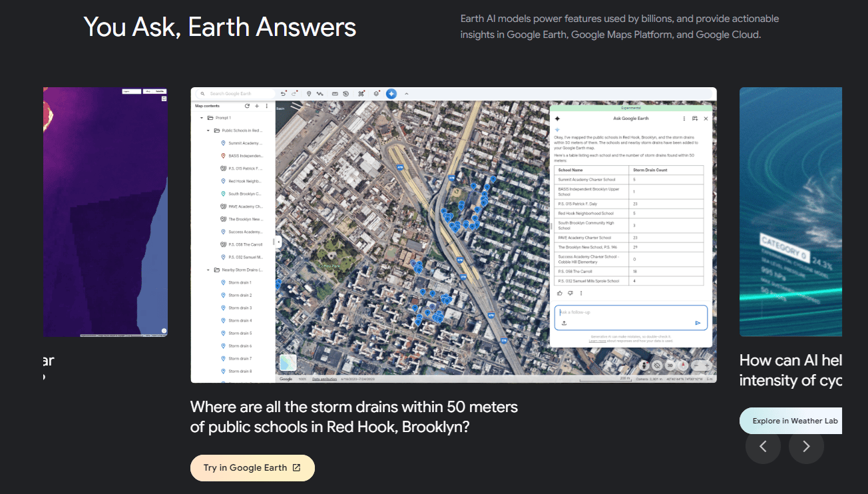Go to the previous carousel slide
Screen dimensions: 868x494
click(x=763, y=447)
